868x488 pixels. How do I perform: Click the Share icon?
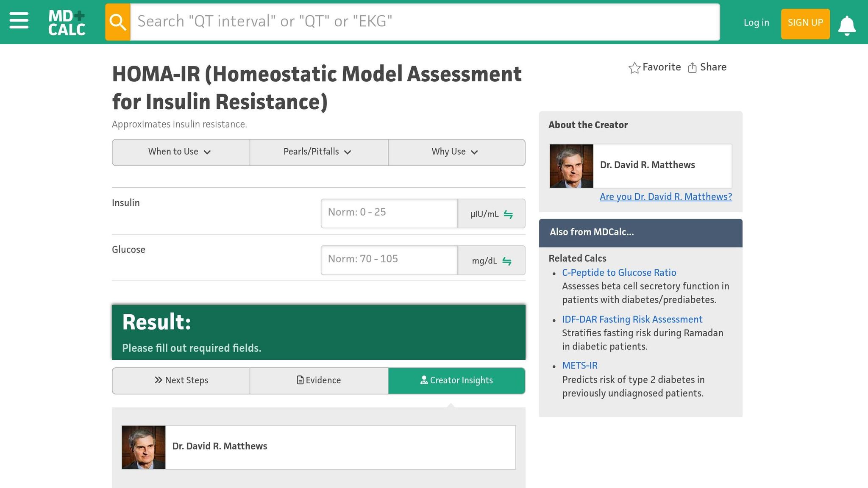pos(692,68)
